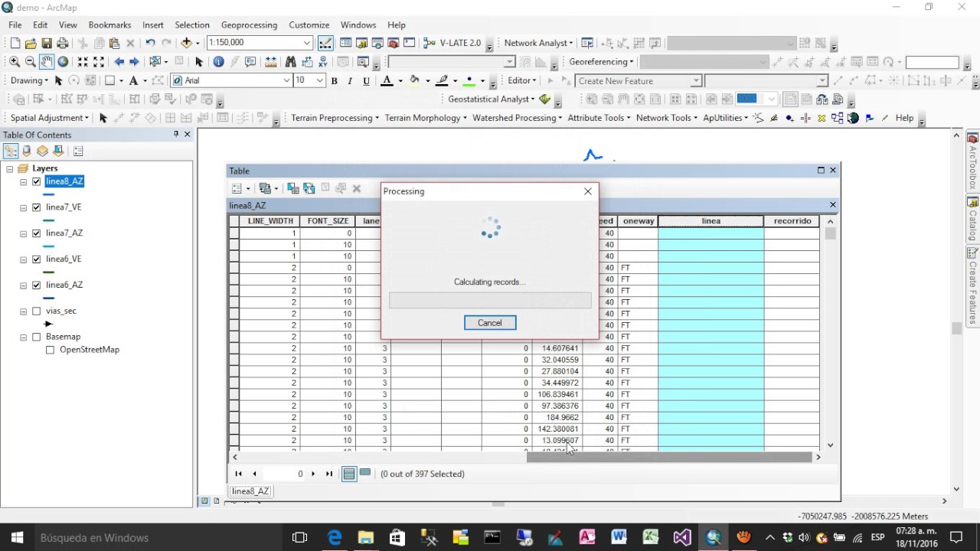The width and height of the screenshot is (980, 551).
Task: Open the Bookmarks menu
Action: pyautogui.click(x=109, y=25)
